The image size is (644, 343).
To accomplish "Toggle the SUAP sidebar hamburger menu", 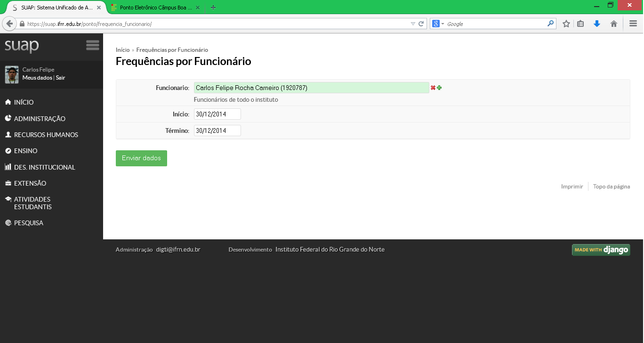I will point(93,45).
